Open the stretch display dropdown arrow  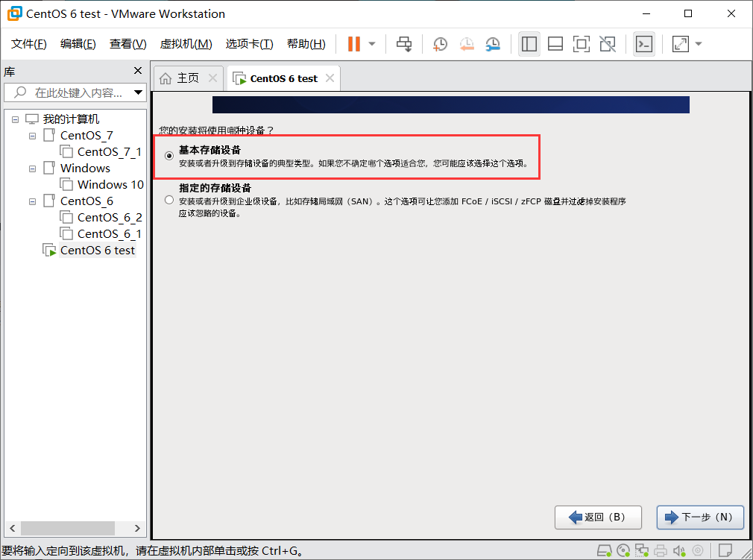699,44
